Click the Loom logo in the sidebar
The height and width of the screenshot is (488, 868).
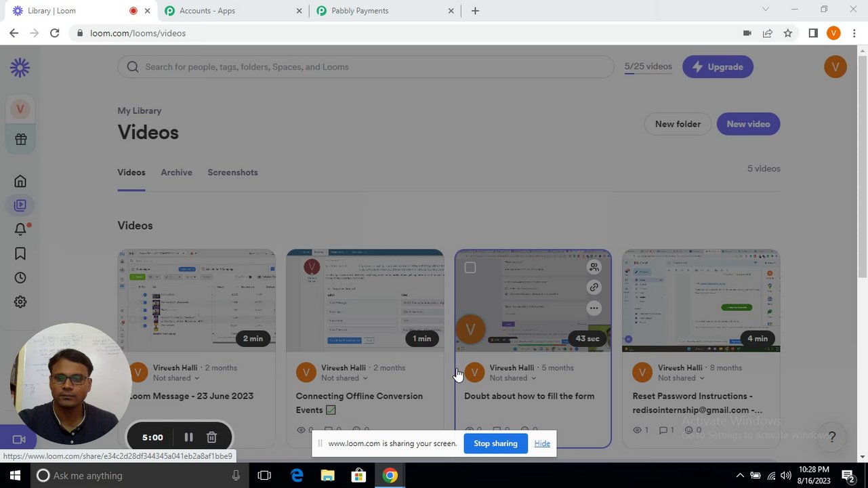(20, 67)
